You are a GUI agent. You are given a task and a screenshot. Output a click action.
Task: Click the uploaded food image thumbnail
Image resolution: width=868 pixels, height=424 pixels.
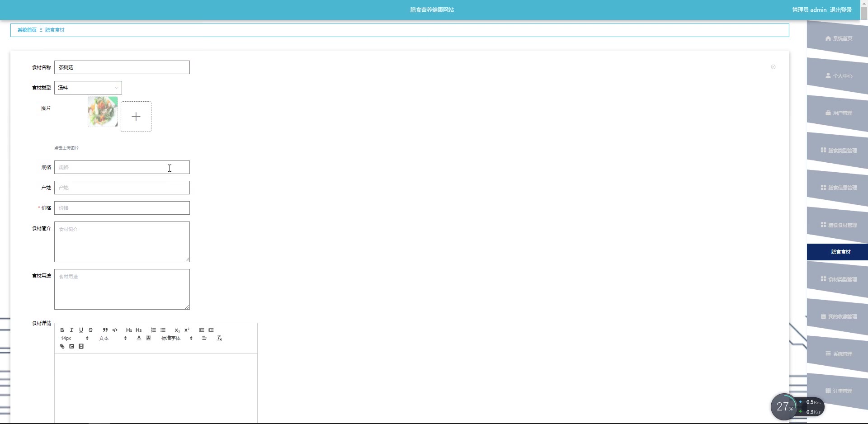coord(103,112)
